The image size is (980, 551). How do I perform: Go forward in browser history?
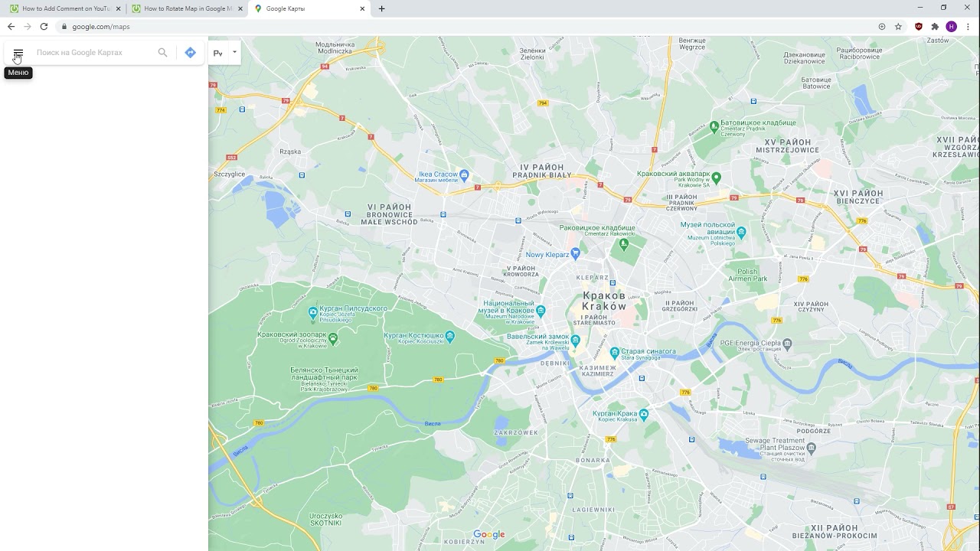tap(28, 26)
